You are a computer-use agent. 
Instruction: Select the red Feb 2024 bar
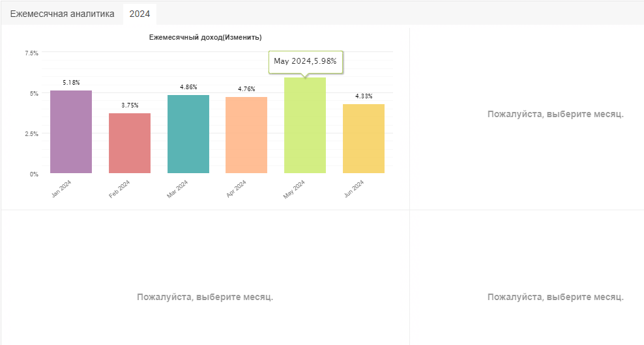click(x=130, y=143)
